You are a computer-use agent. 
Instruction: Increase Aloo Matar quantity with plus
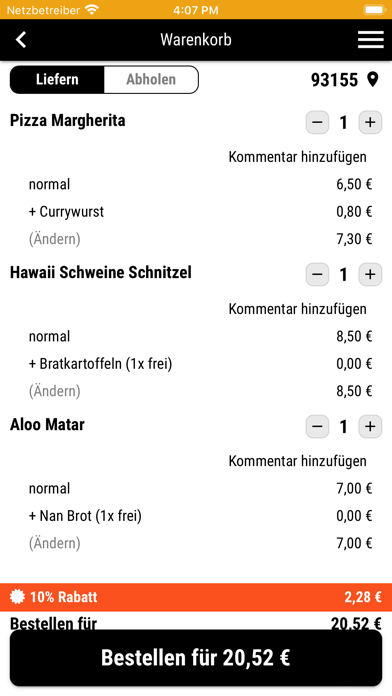pyautogui.click(x=370, y=427)
